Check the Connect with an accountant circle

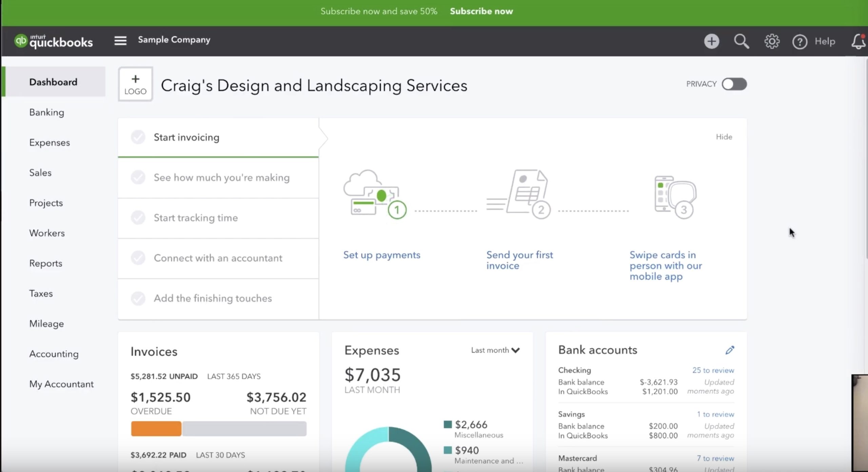(138, 258)
